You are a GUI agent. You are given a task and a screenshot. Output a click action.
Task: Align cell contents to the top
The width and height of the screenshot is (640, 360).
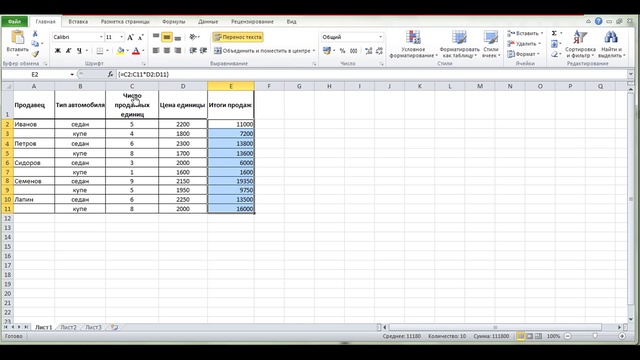(156, 37)
